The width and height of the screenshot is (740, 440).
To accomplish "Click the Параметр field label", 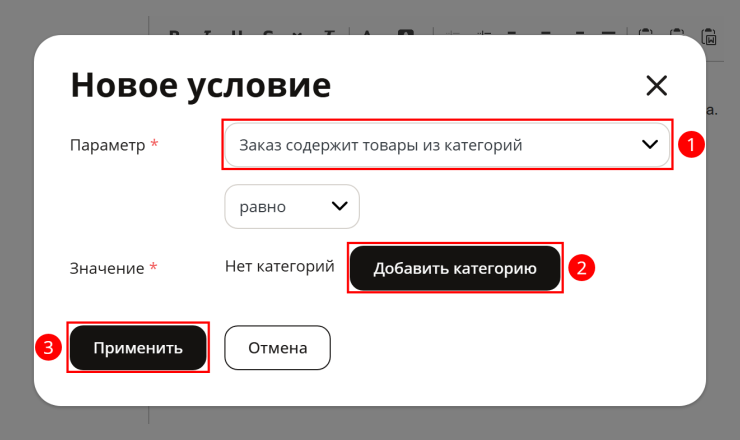I will pos(108,145).
